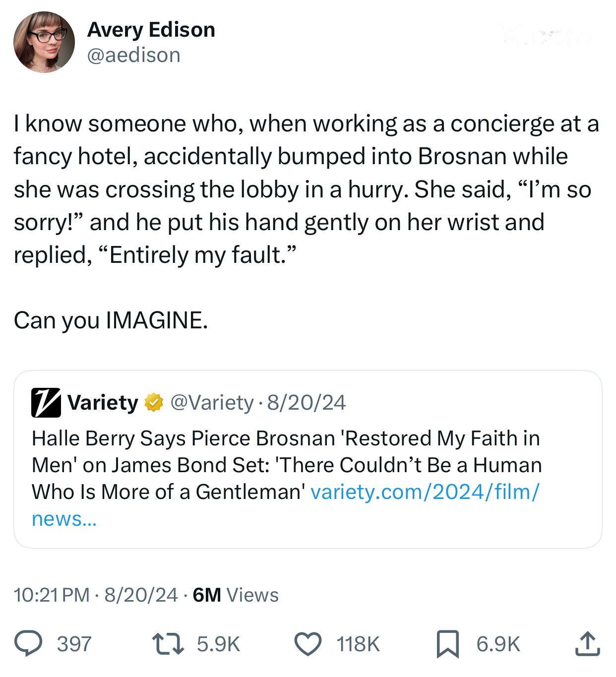This screenshot has height=677, width=616.
Task: Click the @Variety handle
Action: click(x=212, y=402)
